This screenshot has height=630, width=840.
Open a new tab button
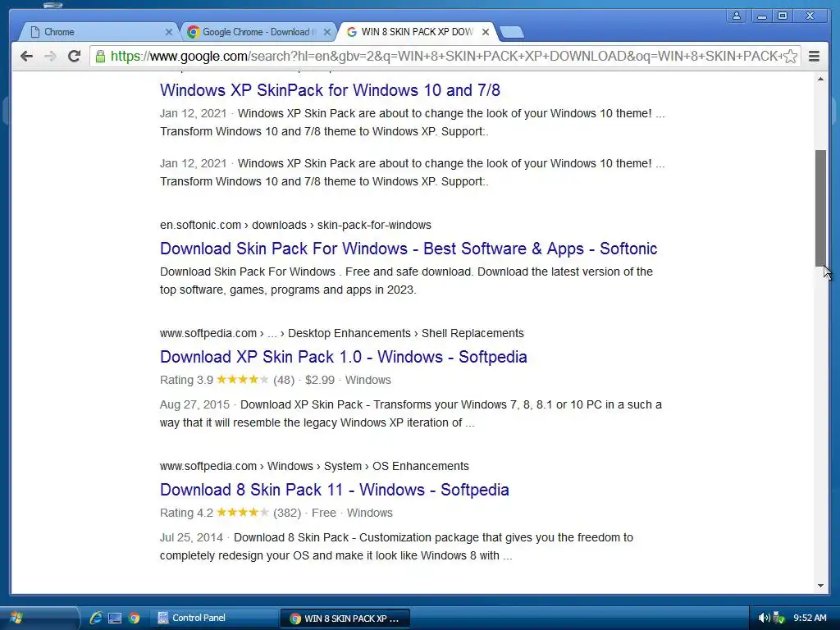[512, 33]
